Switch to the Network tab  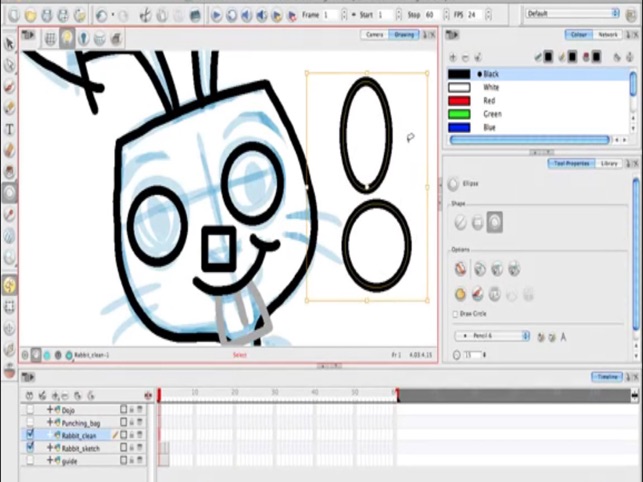click(x=607, y=35)
